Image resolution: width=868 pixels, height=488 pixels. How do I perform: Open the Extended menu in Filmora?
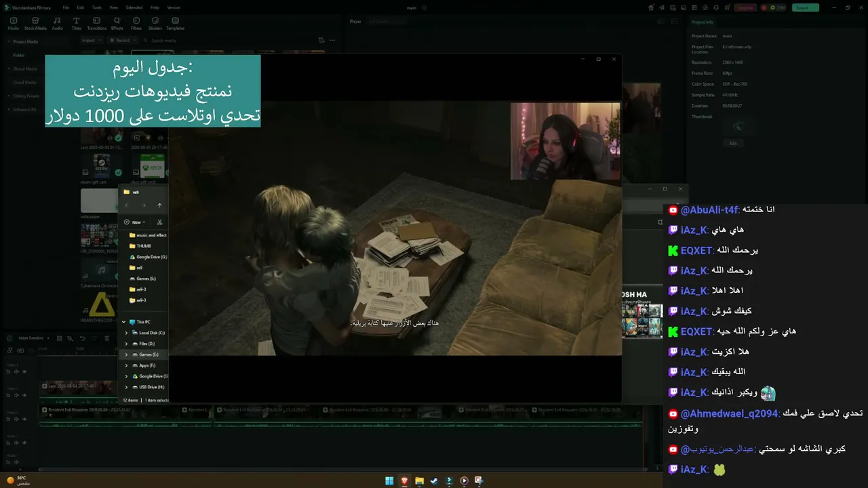coord(134,7)
